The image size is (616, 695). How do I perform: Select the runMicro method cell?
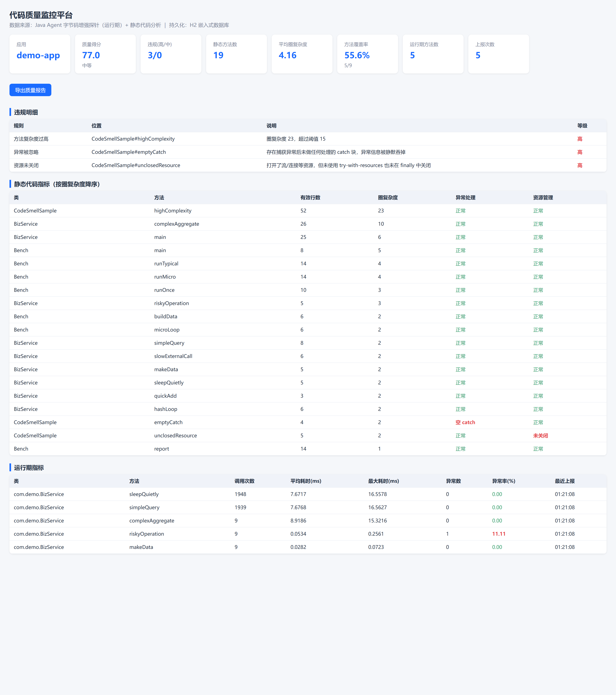[x=165, y=277]
